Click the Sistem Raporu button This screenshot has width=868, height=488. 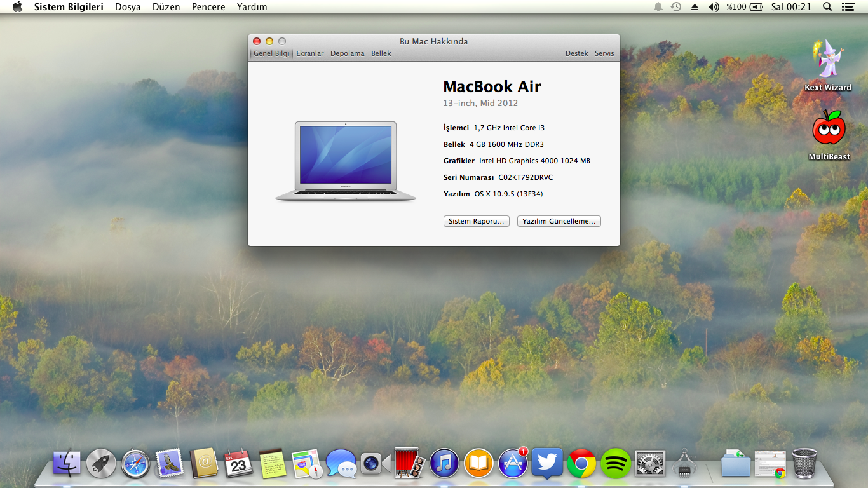(x=477, y=221)
